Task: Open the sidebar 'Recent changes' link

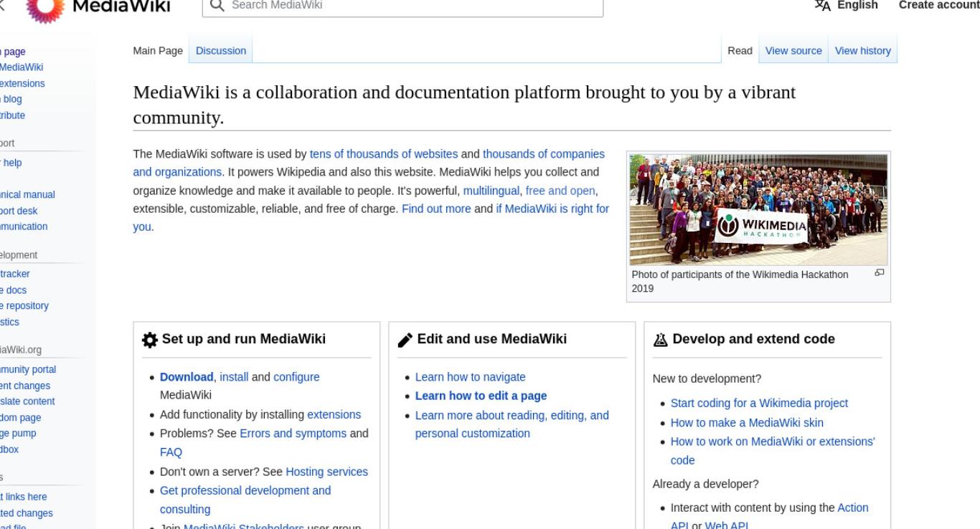Action: [x=25, y=386]
